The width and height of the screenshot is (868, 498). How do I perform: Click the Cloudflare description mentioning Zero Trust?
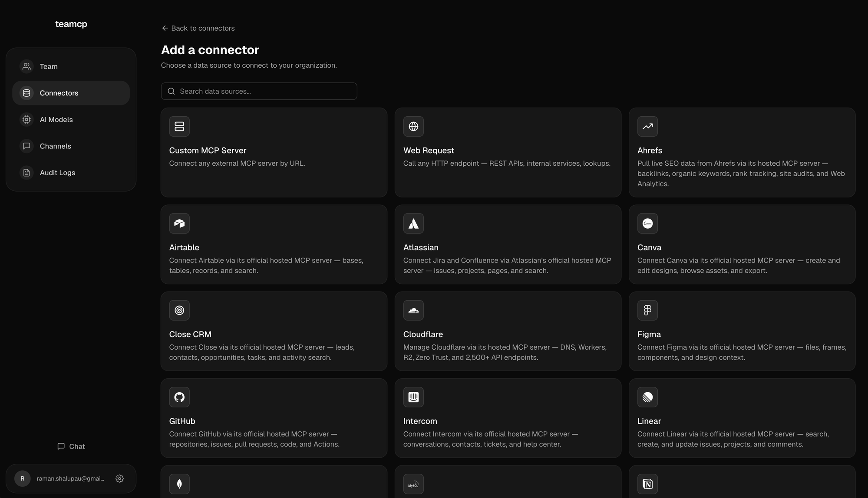[x=505, y=352]
